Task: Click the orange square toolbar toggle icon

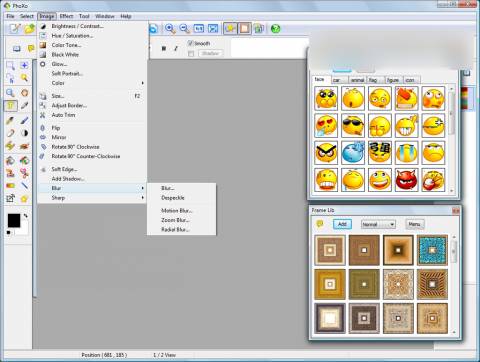Action: [245, 29]
